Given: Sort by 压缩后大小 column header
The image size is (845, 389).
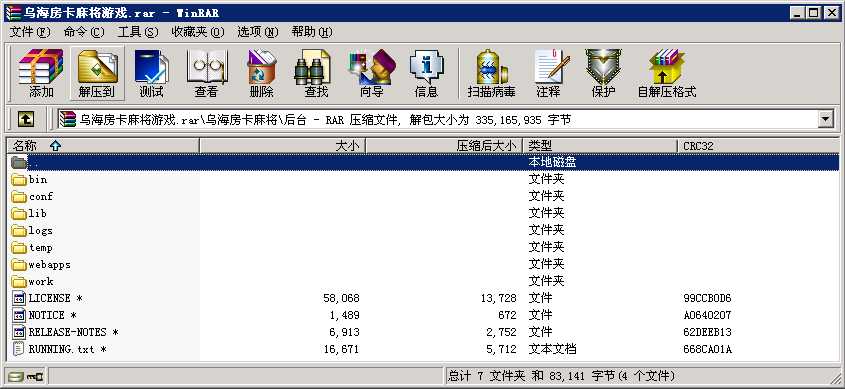Looking at the screenshot, I should coord(444,145).
